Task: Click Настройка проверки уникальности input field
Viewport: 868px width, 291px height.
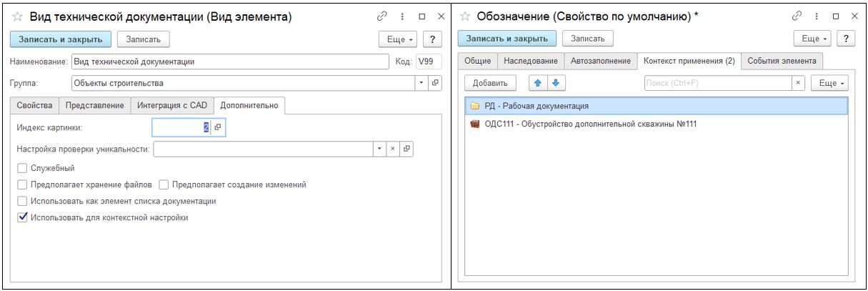Action: click(x=263, y=149)
